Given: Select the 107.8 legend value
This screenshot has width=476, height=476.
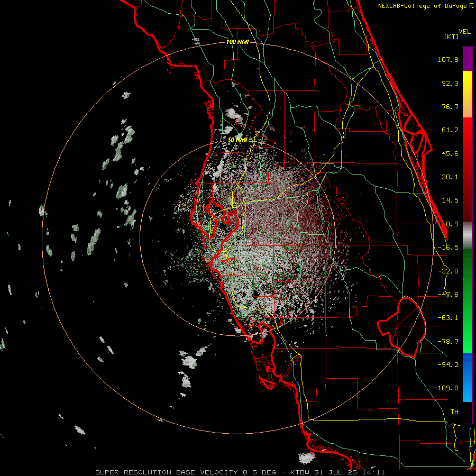Looking at the screenshot, I should pyautogui.click(x=448, y=59).
